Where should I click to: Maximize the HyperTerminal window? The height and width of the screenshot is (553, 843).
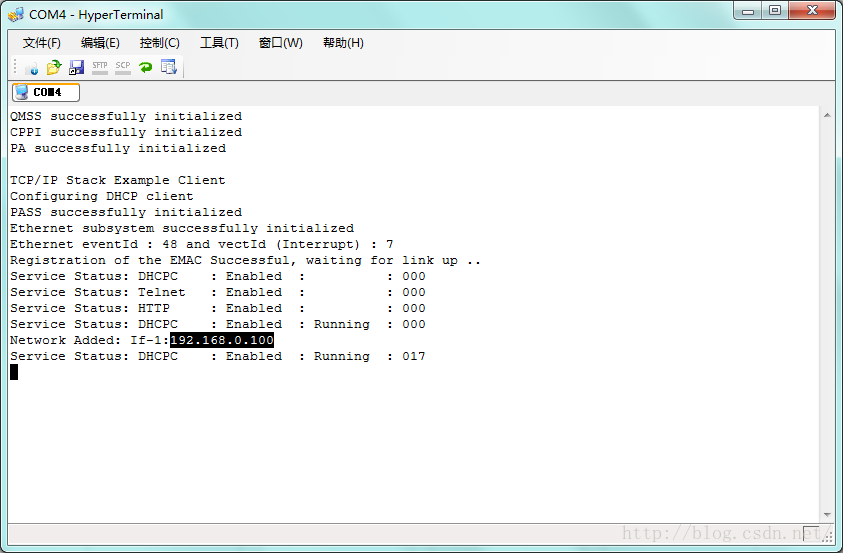[x=775, y=11]
